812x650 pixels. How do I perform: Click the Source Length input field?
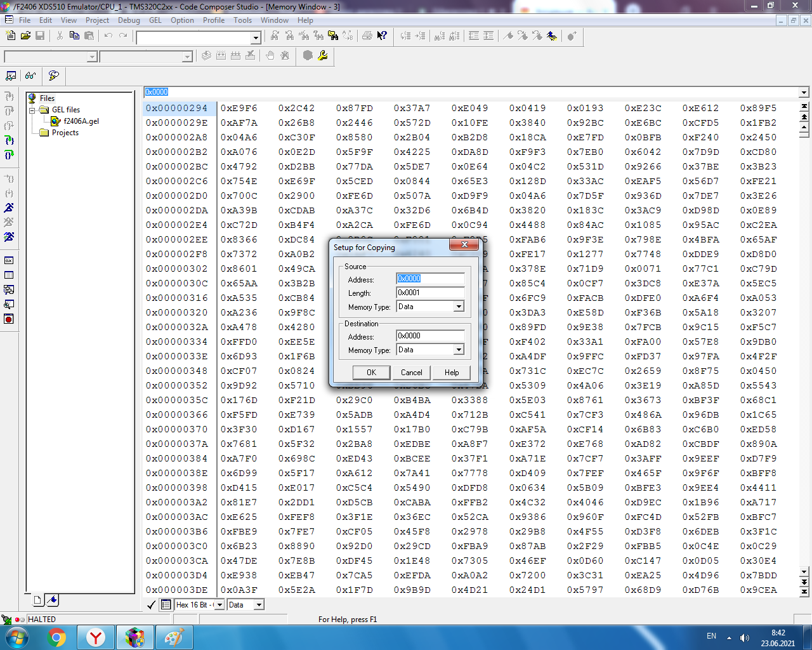point(431,293)
